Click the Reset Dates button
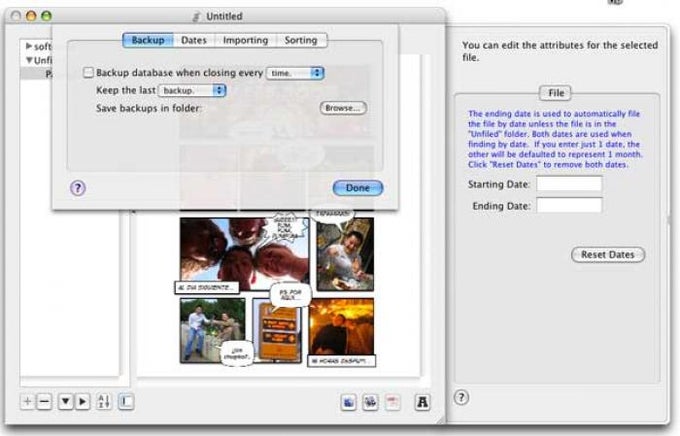Viewport: 680px width, 436px height. click(x=608, y=255)
